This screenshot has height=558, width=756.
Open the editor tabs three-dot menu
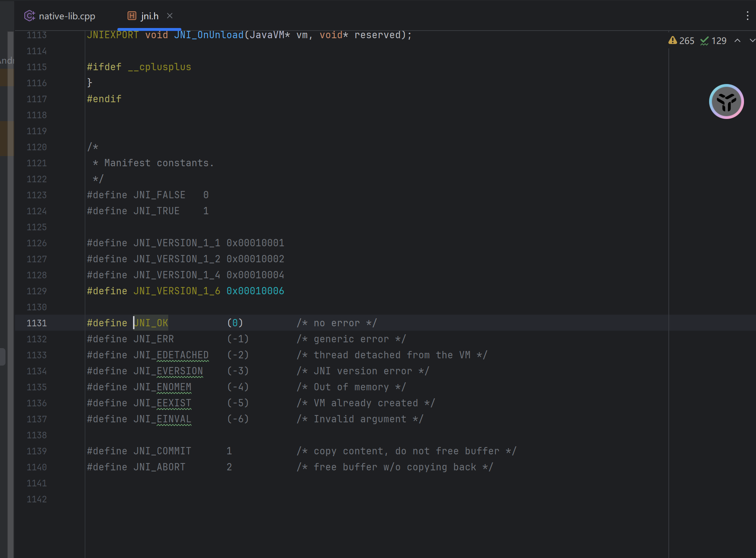(747, 16)
